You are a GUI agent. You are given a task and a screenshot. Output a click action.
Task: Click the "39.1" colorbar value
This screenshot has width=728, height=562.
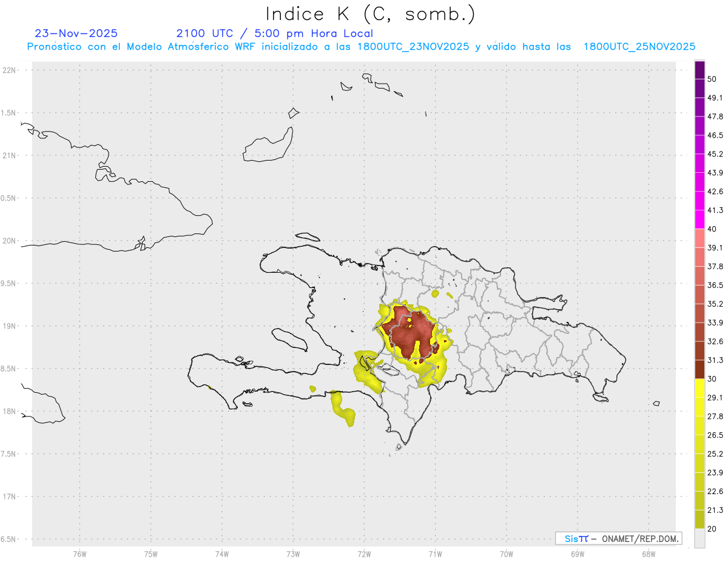(x=715, y=248)
